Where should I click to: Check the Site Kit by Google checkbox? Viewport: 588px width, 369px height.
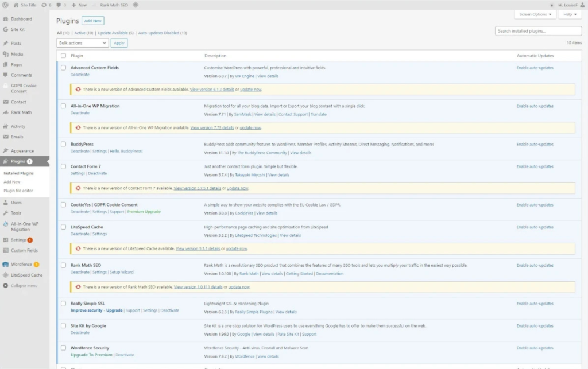pos(63,325)
